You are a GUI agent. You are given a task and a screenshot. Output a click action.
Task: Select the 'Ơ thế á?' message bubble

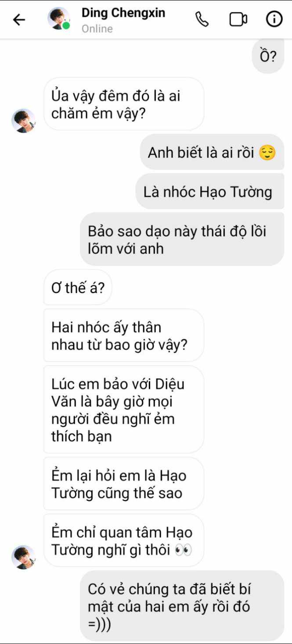click(78, 287)
